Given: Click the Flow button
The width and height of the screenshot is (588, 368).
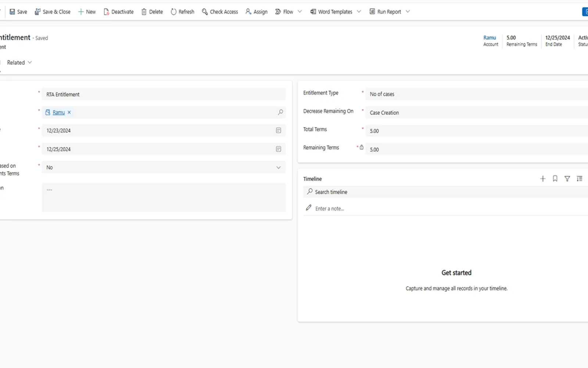Looking at the screenshot, I should 284,12.
